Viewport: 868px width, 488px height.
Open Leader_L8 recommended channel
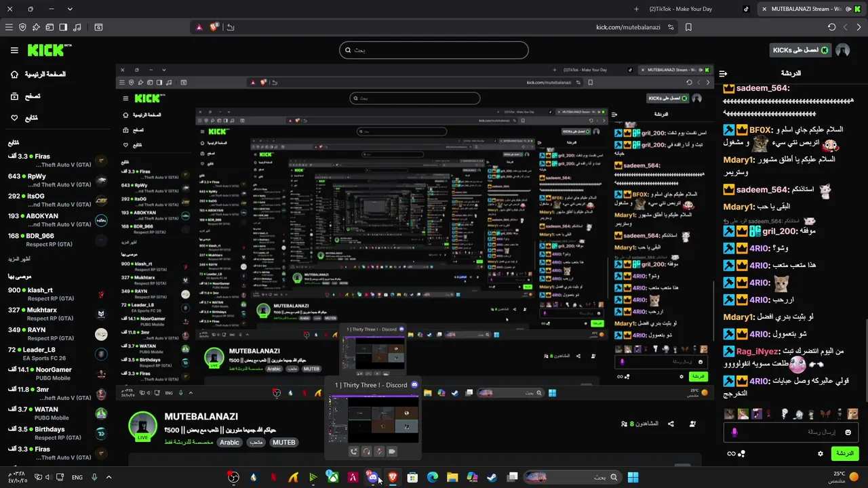(58, 354)
